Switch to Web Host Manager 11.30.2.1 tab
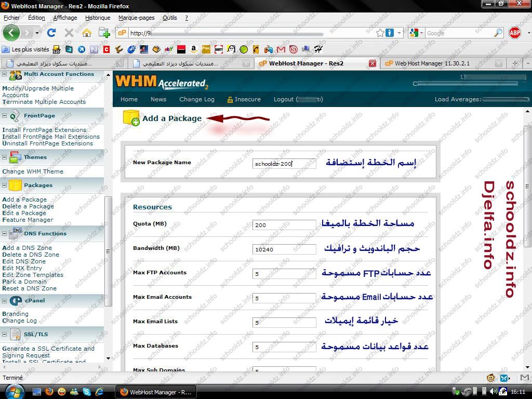The height and width of the screenshot is (399, 532). coord(444,63)
